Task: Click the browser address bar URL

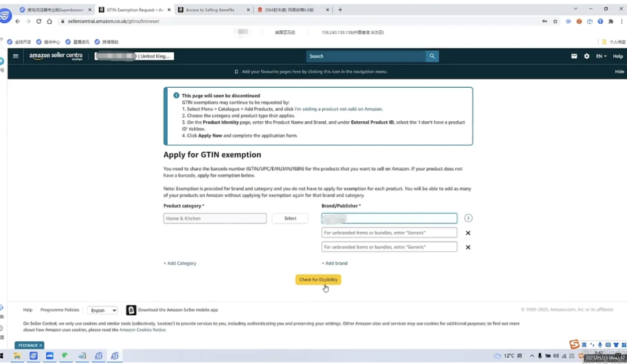Action: pos(114,21)
